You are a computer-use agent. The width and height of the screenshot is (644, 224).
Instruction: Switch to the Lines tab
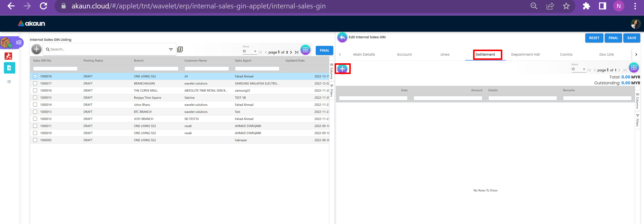pyautogui.click(x=445, y=54)
